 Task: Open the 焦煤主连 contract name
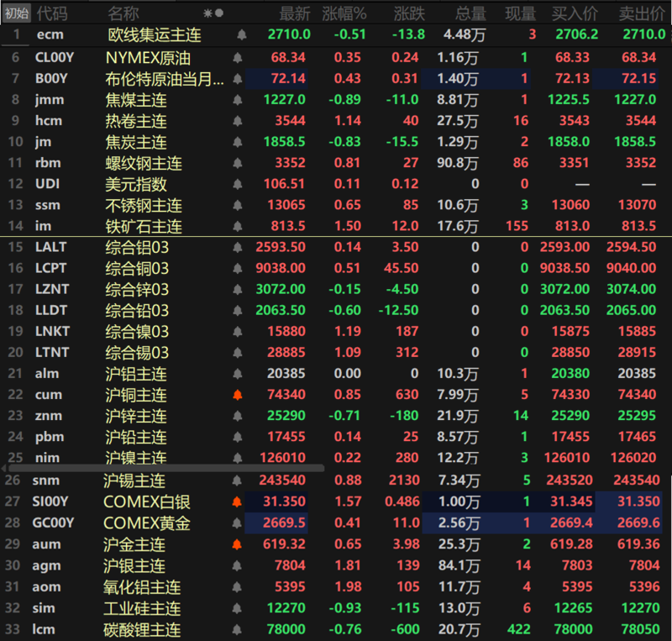tap(136, 100)
